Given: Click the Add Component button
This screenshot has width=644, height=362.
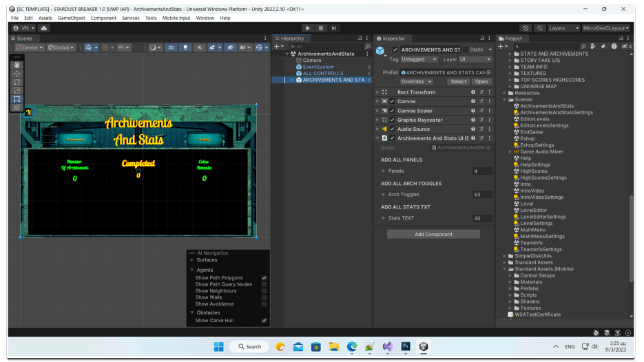Looking at the screenshot, I should point(433,234).
